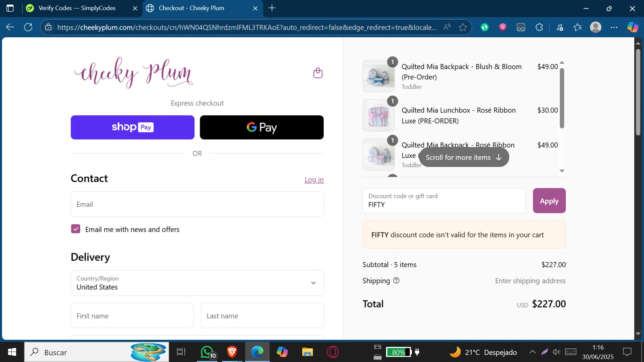Close the Checkout - Cheeky Plum tab

point(255,8)
